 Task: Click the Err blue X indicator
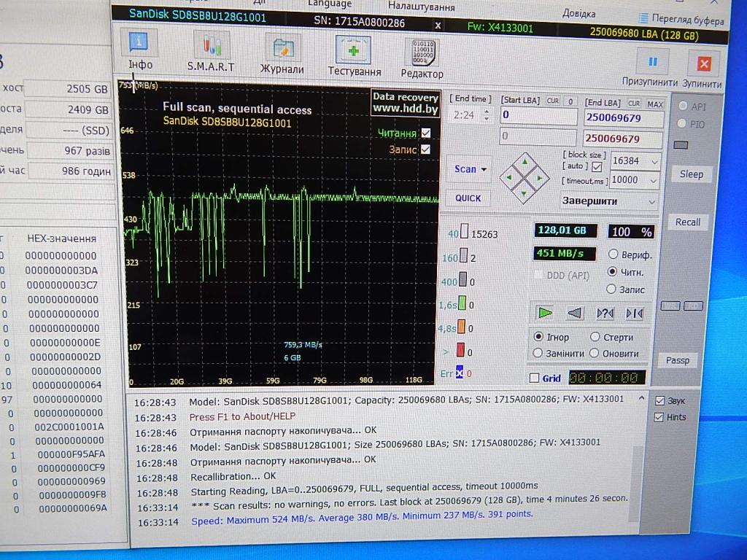click(460, 373)
